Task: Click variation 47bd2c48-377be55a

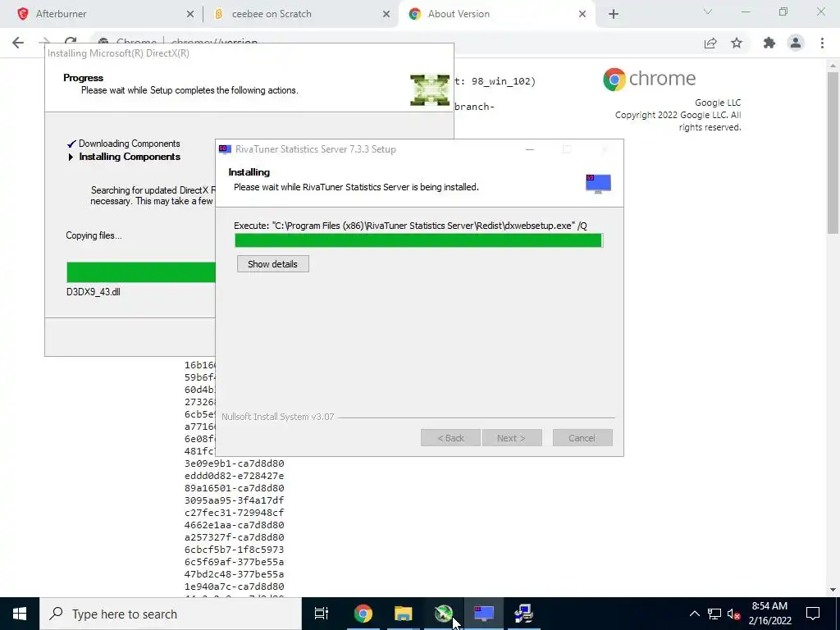Action: click(234, 574)
